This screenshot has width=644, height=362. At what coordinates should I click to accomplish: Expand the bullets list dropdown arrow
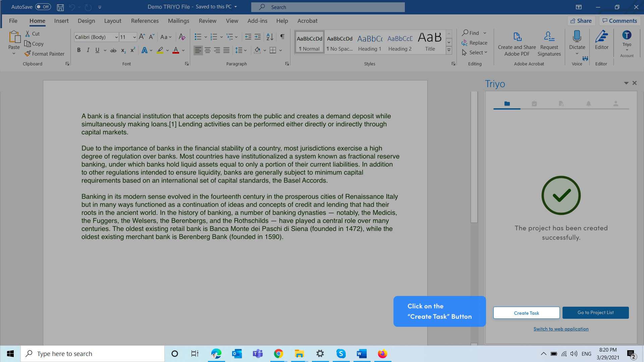(x=206, y=37)
